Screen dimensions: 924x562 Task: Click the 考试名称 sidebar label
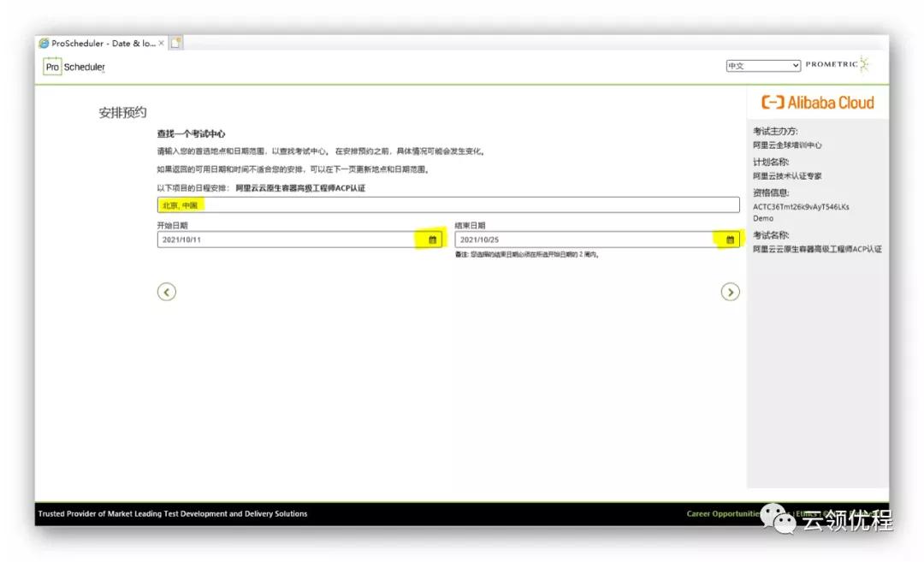770,234
